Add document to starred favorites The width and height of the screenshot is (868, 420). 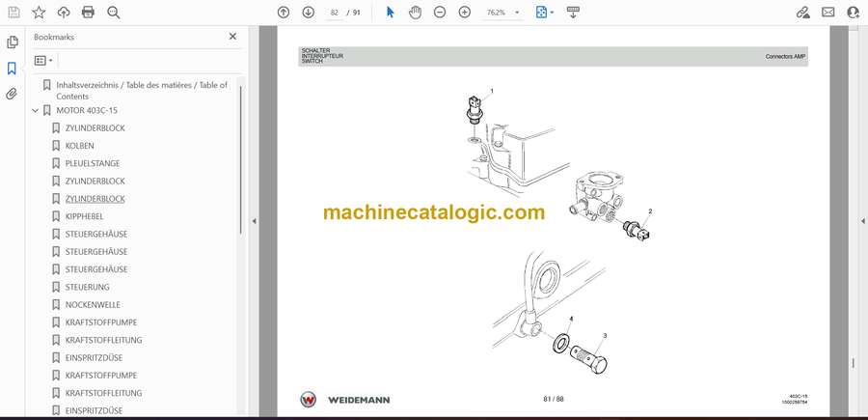[x=39, y=13]
